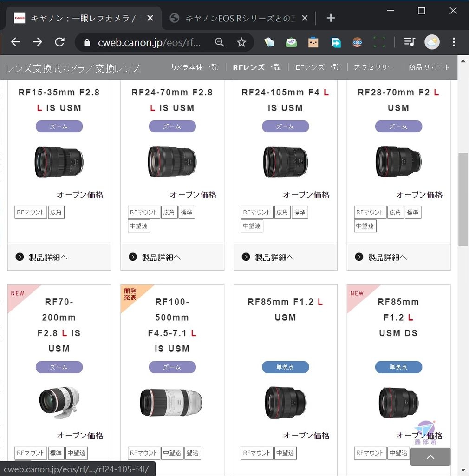This screenshot has width=469, height=476.
Task: Open the media control playlist icon
Action: [409, 42]
